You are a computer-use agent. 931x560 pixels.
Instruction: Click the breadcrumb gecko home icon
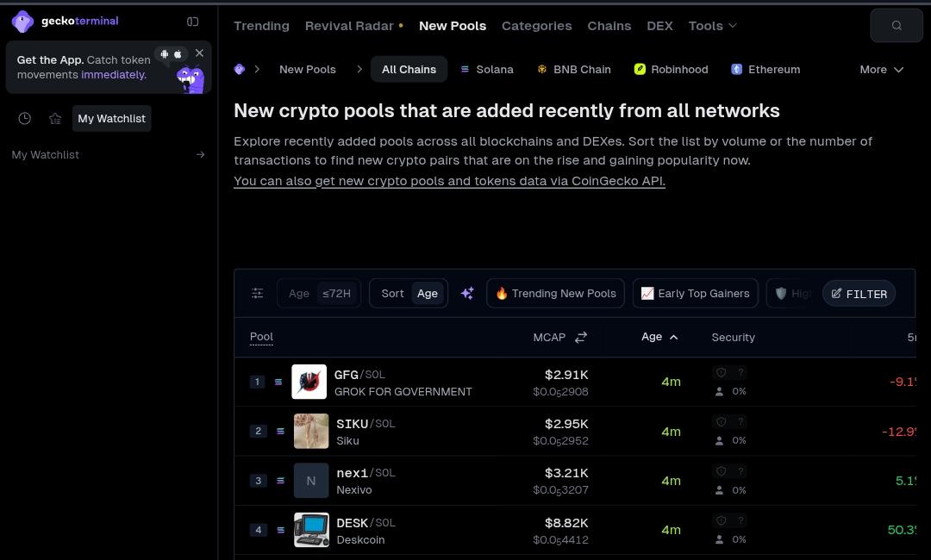click(x=240, y=70)
